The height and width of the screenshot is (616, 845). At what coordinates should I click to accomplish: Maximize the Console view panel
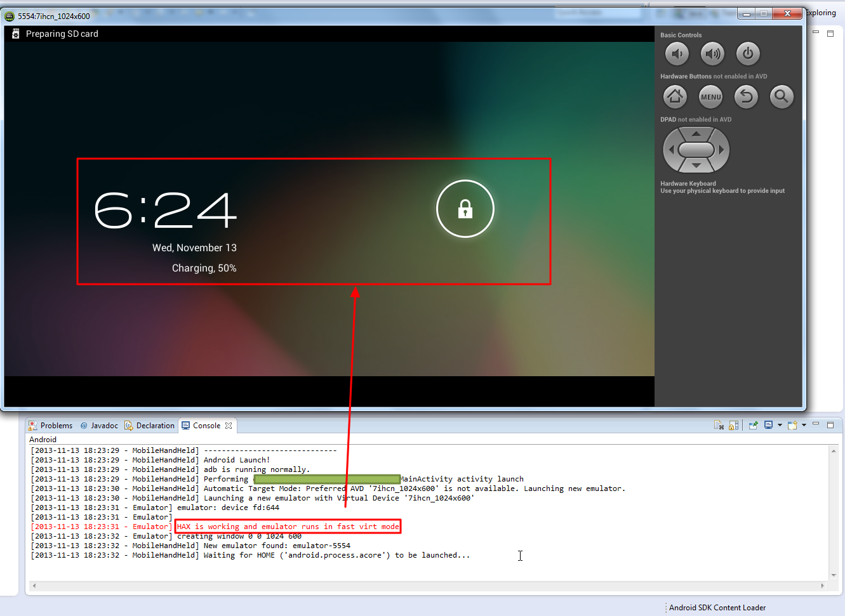(x=830, y=424)
